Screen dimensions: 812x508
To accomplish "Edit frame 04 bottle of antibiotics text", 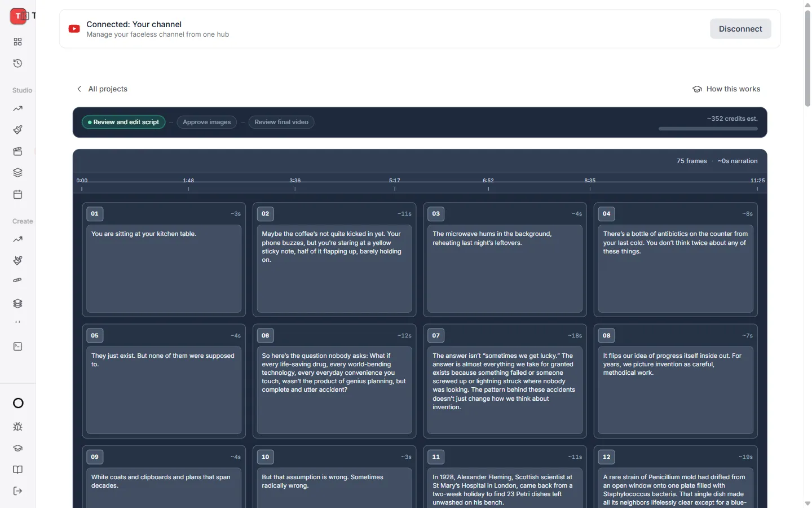I will pos(676,269).
